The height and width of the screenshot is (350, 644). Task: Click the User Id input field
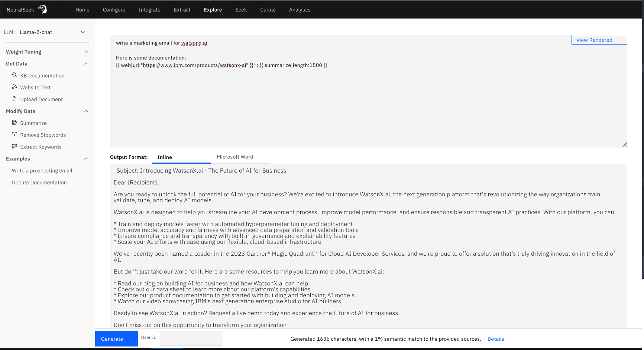(191, 338)
